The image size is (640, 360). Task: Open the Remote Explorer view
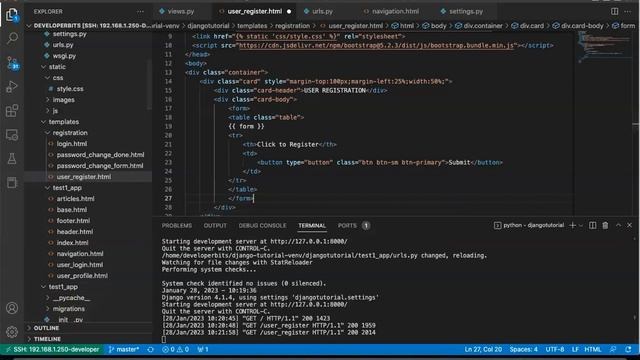(12, 135)
